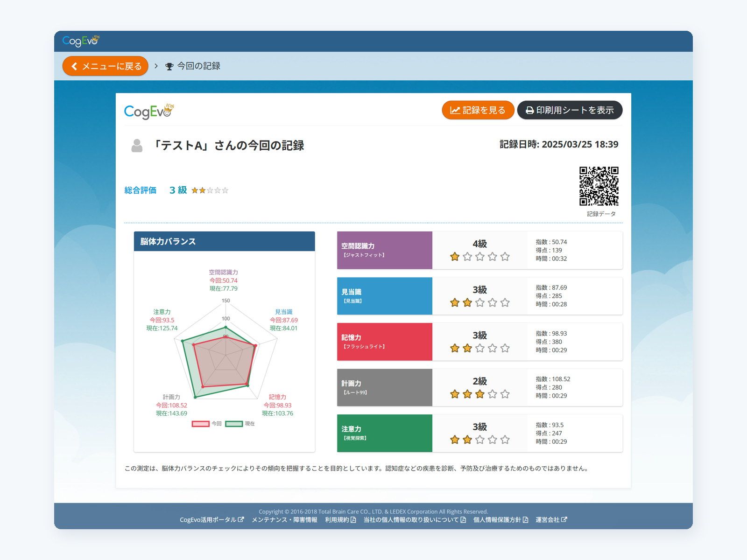747x560 pixels.
Task: Click the 総合評価 star rating
Action: [210, 190]
